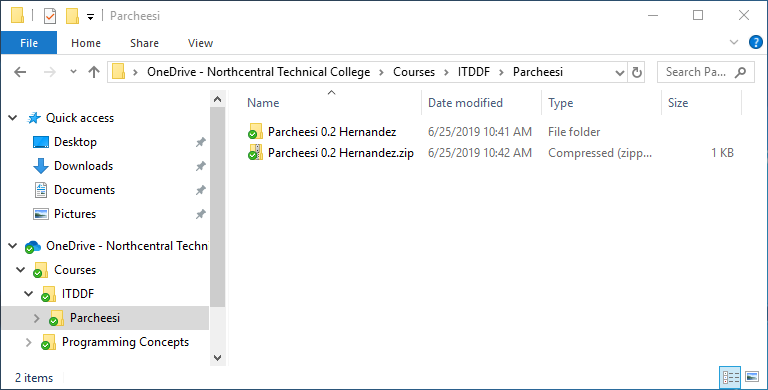Sort by the Size column header
This screenshot has height=390, width=768.
tap(678, 103)
